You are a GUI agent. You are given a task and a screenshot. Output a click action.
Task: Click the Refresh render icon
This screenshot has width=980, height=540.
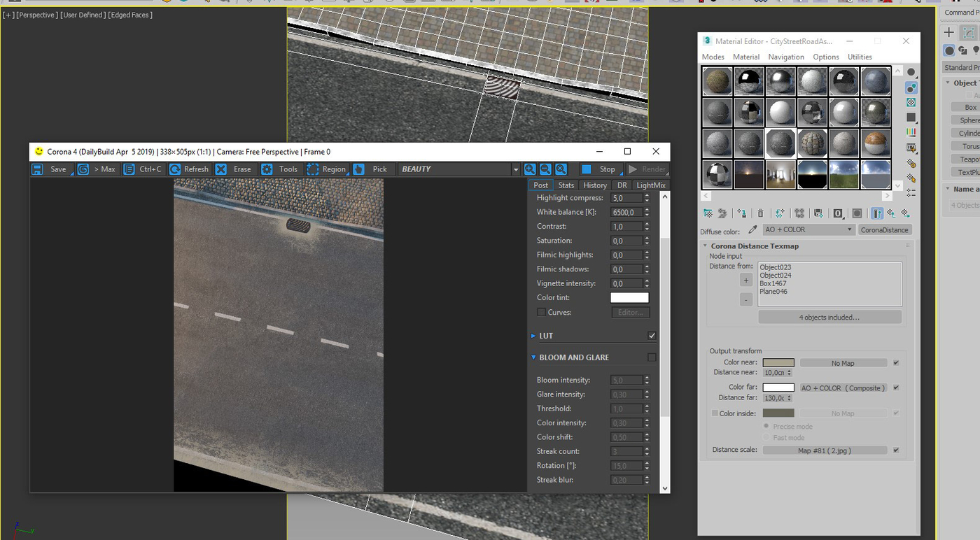pyautogui.click(x=189, y=169)
